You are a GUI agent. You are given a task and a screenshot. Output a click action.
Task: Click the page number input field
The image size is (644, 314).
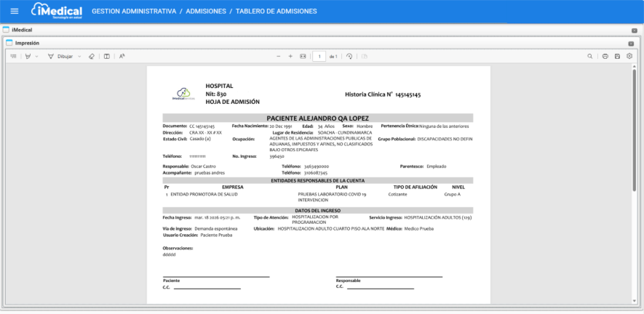(x=319, y=56)
